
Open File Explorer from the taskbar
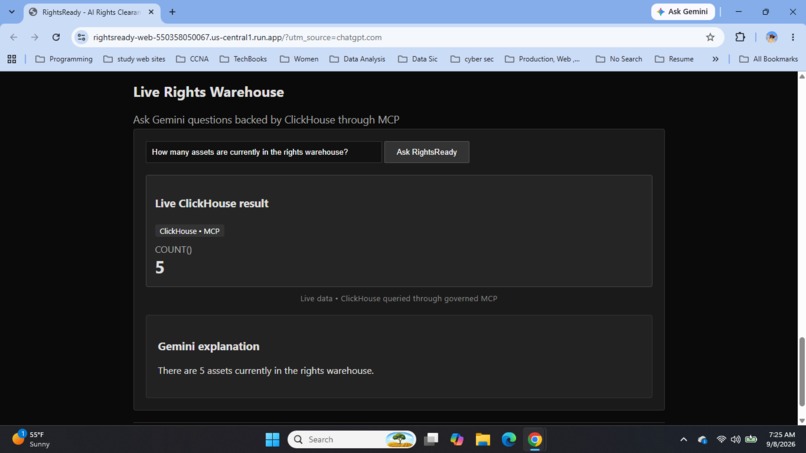point(483,440)
